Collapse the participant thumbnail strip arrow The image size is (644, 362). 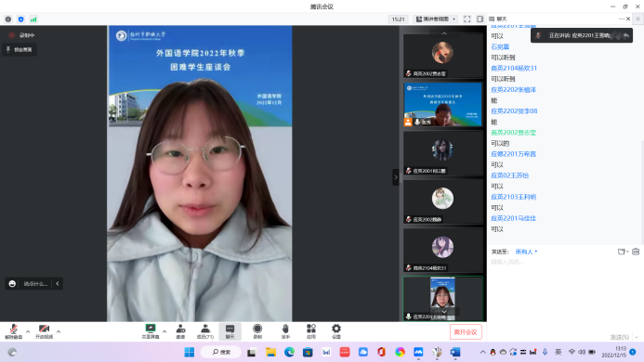point(396,177)
